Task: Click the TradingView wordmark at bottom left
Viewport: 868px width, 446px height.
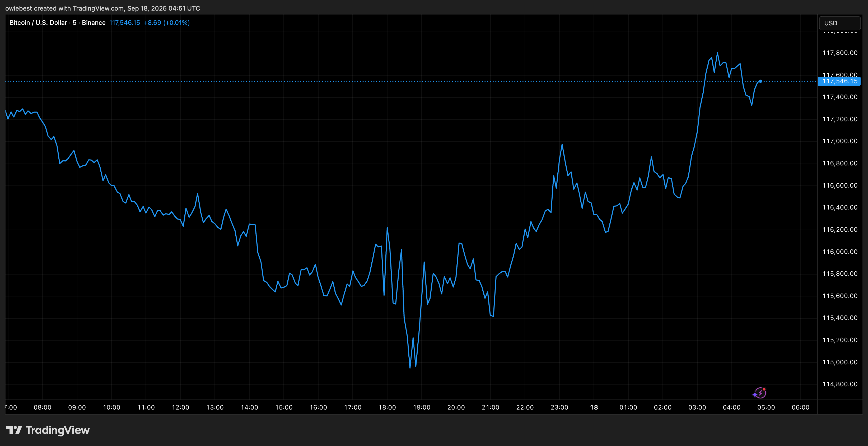Action: coord(58,430)
